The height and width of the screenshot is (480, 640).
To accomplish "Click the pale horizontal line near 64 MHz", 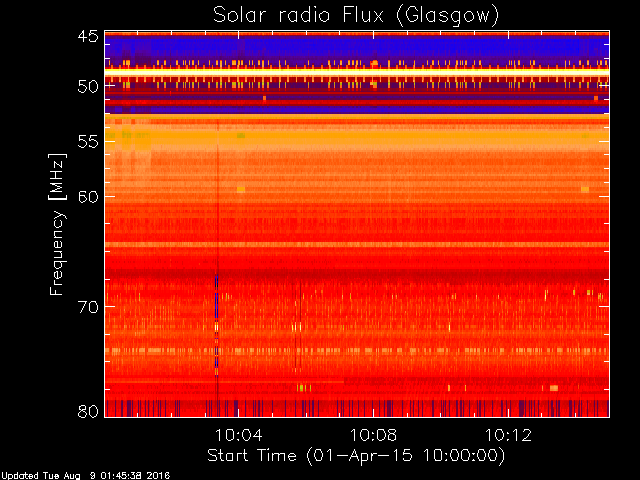I will 355,244.
